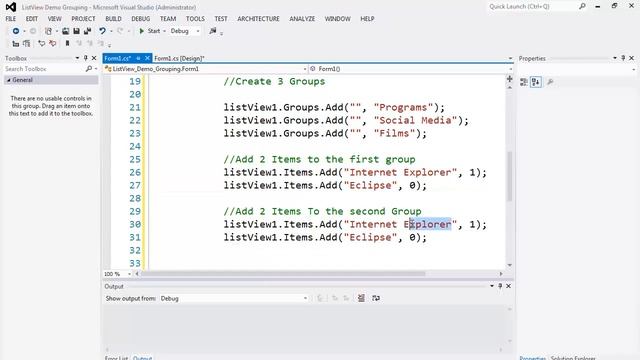Viewport: 640px width, 360px height.
Task: Click the decrease indent icon in text editor toolbar
Action: click(16, 43)
